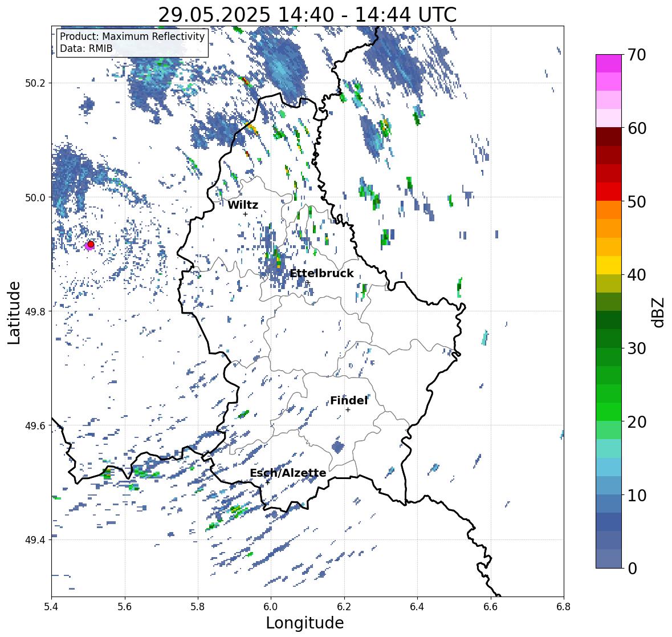Click the red dot marker near 49.9 latitude

tap(91, 244)
